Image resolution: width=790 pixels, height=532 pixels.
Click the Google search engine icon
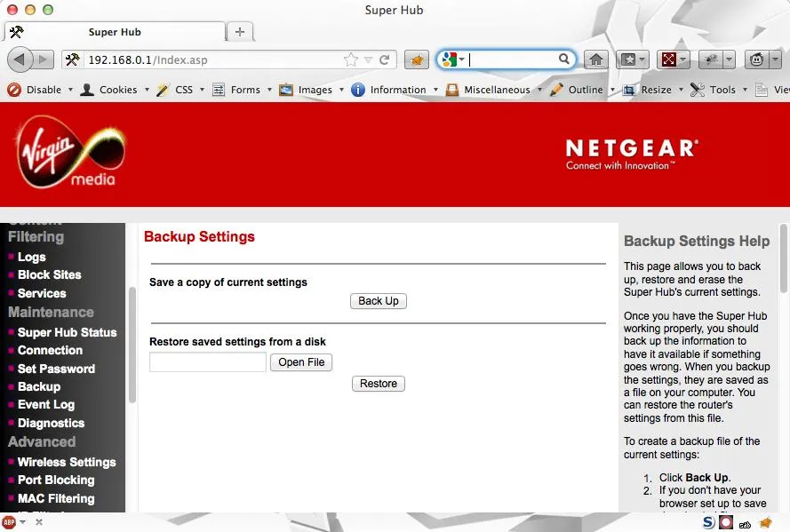[449, 60]
